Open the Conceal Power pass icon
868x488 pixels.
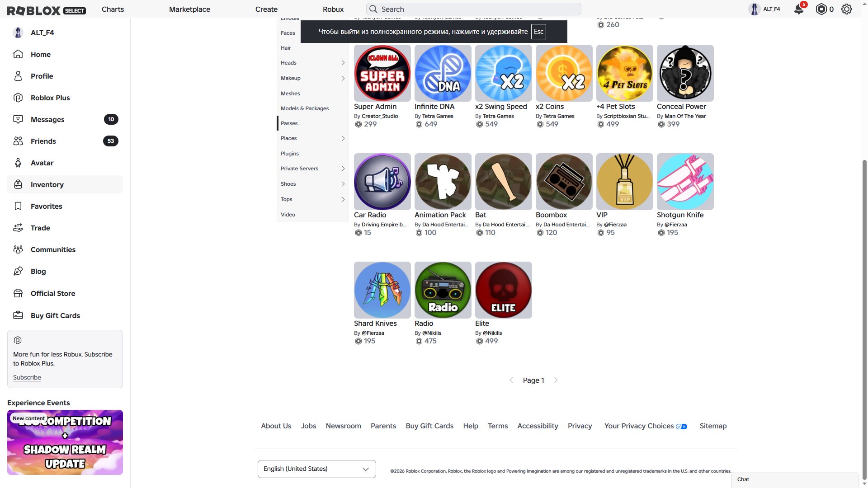(x=685, y=73)
